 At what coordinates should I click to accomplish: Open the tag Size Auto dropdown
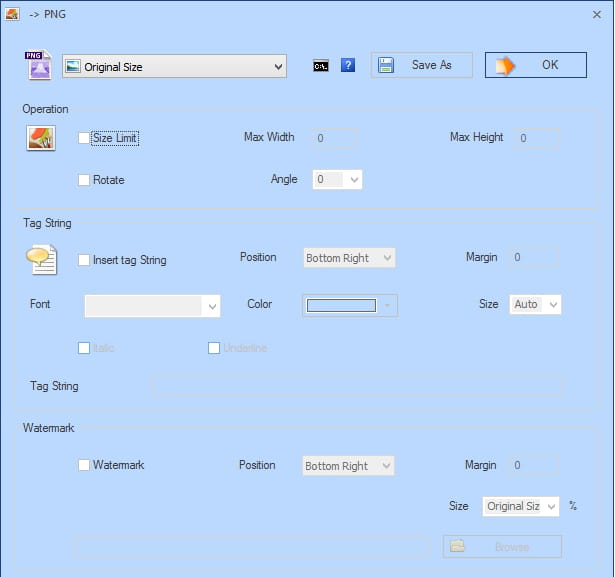pos(535,304)
